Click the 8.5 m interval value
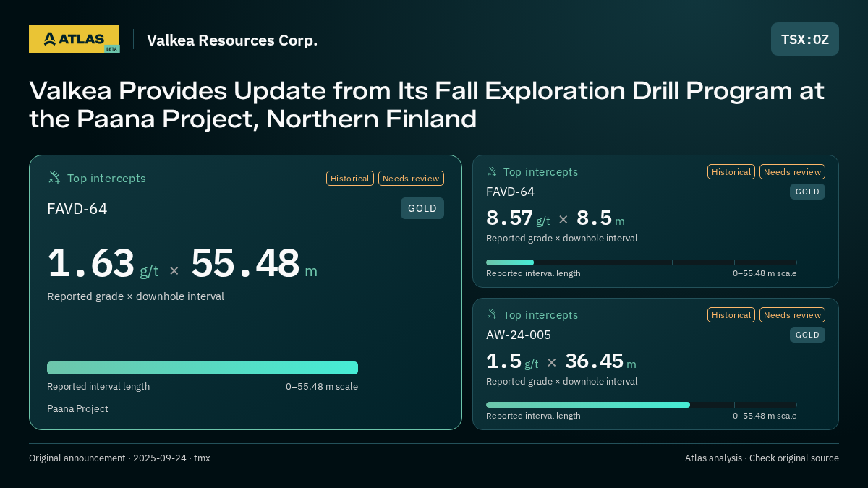This screenshot has height=488, width=868. [x=600, y=218]
